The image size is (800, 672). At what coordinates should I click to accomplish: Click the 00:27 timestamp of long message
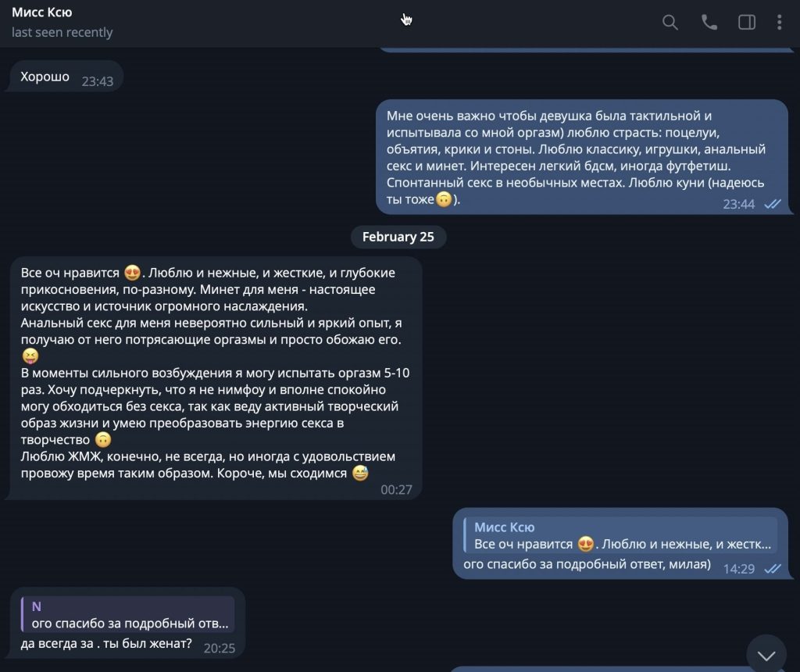[396, 490]
